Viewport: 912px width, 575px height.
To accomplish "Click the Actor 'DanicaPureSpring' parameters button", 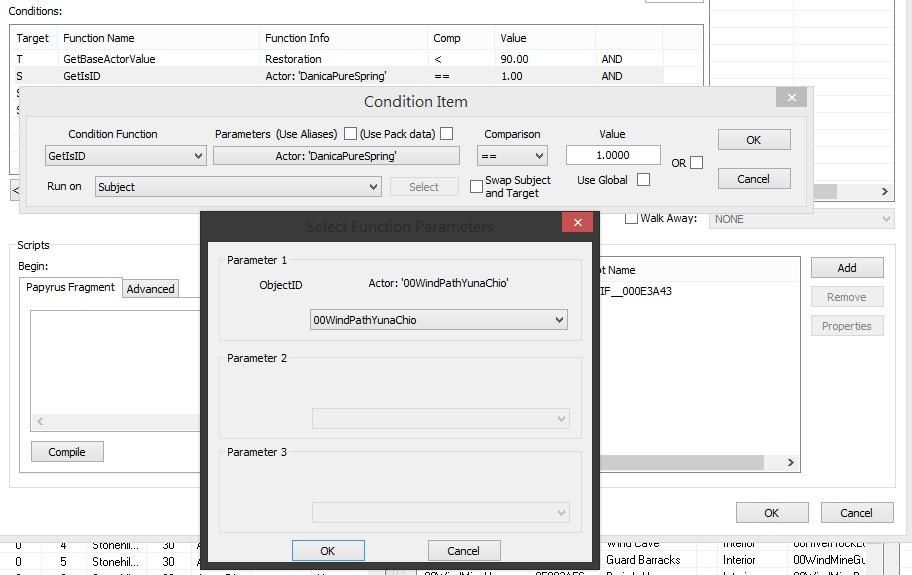I will pyautogui.click(x=336, y=156).
